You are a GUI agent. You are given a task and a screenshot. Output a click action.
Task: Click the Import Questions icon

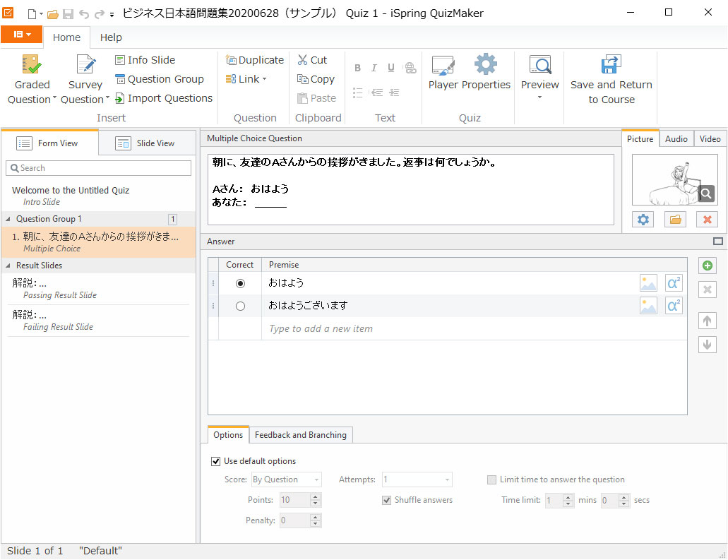click(x=120, y=99)
